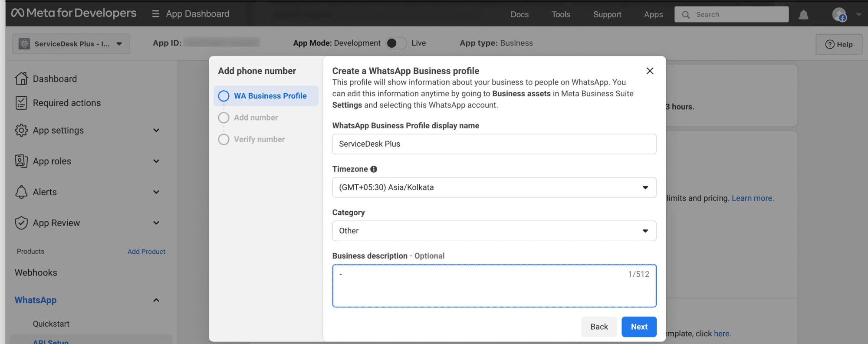Click the Timezone info icon

(374, 169)
